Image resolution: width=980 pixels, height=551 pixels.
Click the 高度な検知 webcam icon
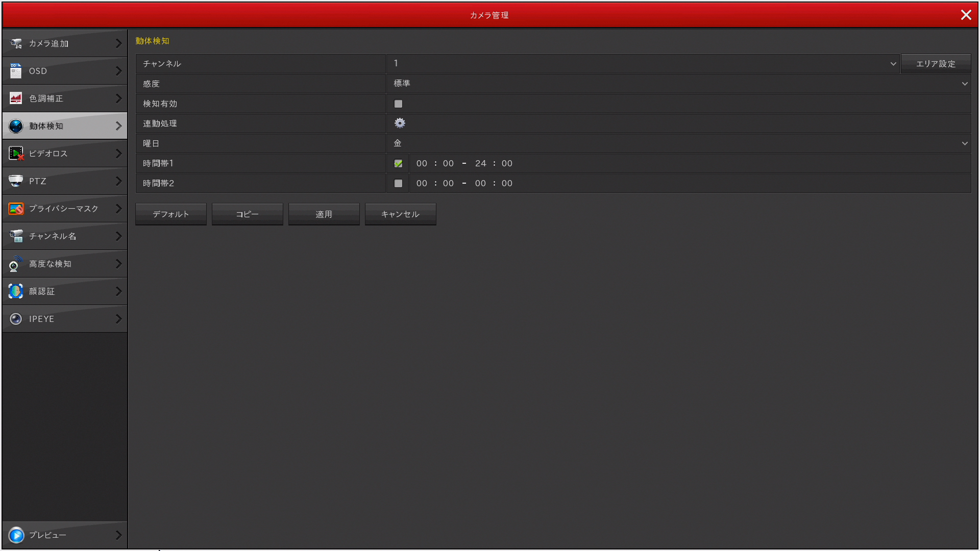(16, 264)
